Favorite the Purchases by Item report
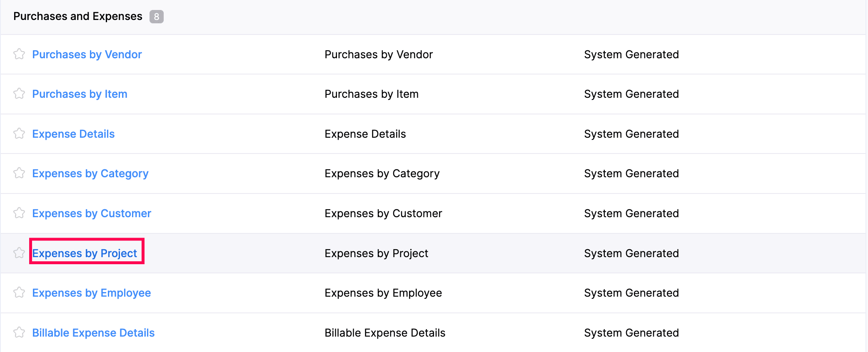The height and width of the screenshot is (352, 868). [19, 94]
